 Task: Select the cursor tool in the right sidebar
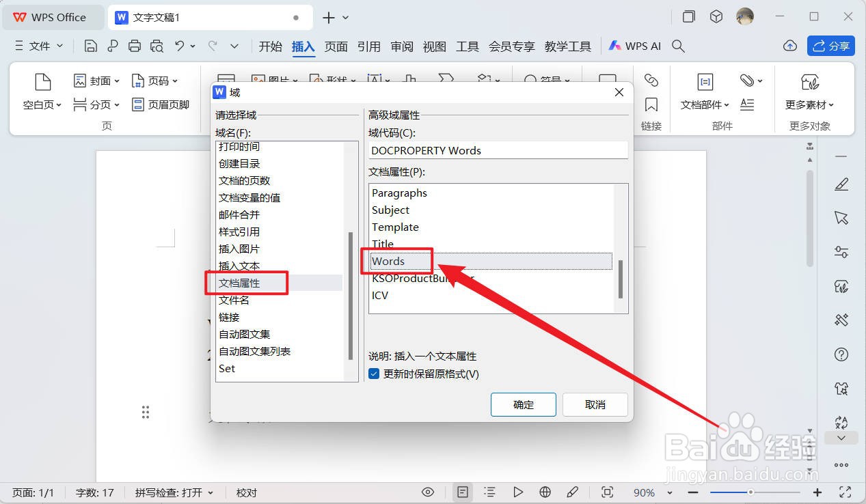(x=841, y=219)
